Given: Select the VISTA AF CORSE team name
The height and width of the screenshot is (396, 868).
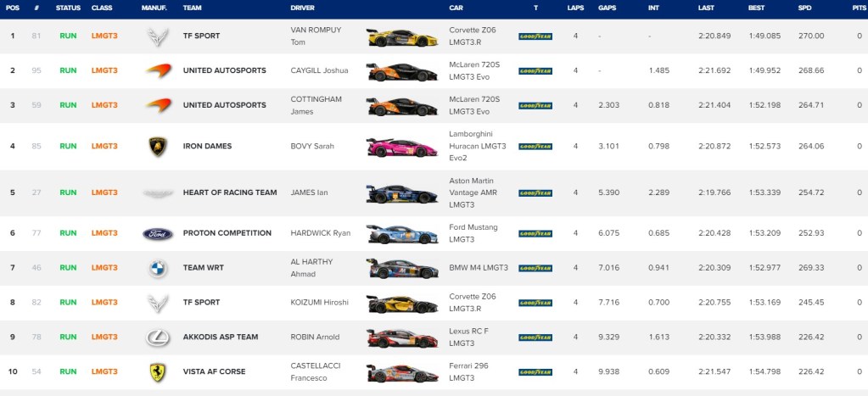Looking at the screenshot, I should click(x=214, y=372).
